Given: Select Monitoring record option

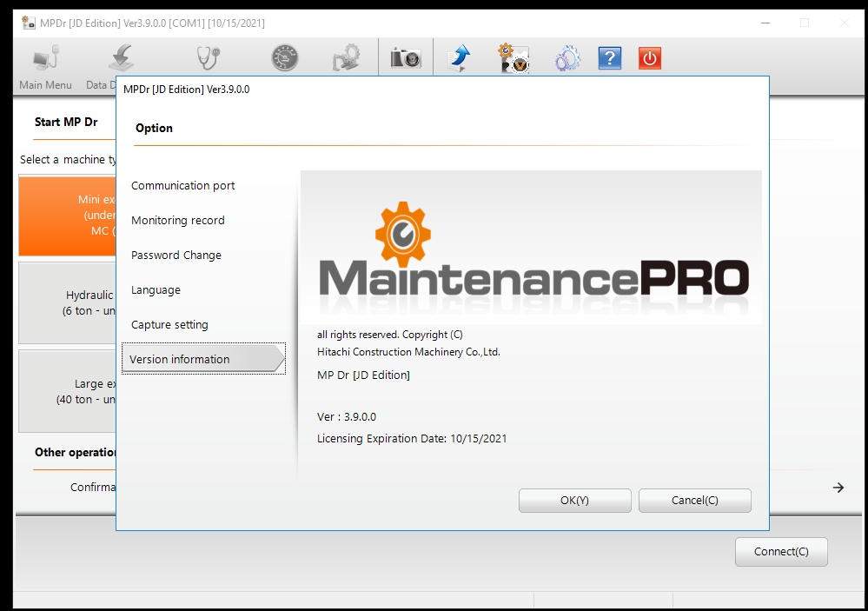Looking at the screenshot, I should coord(178,221).
